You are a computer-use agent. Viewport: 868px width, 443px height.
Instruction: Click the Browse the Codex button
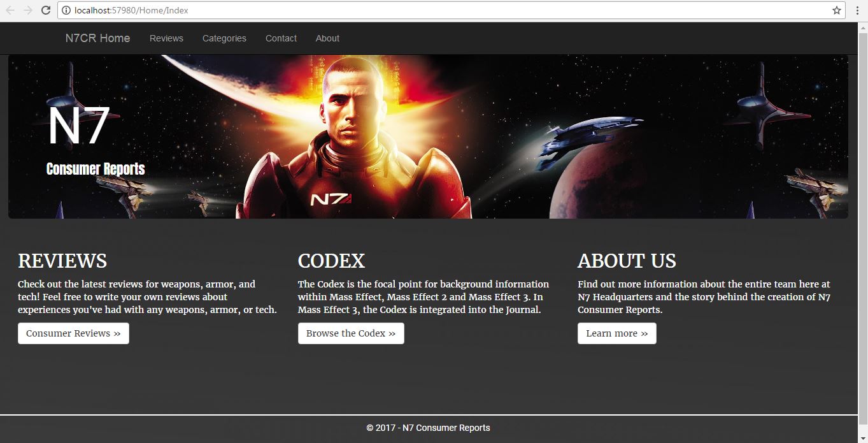click(351, 333)
